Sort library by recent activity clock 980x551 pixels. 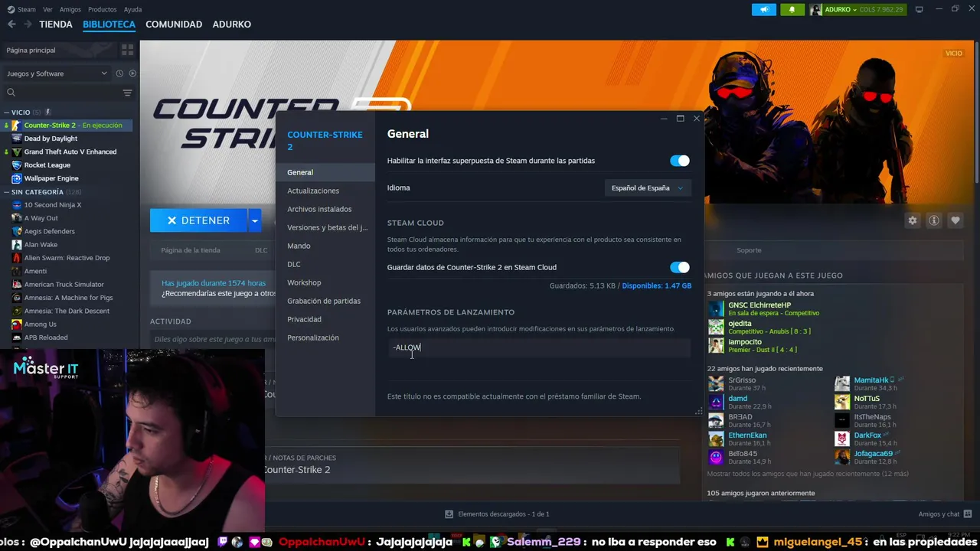click(x=119, y=73)
